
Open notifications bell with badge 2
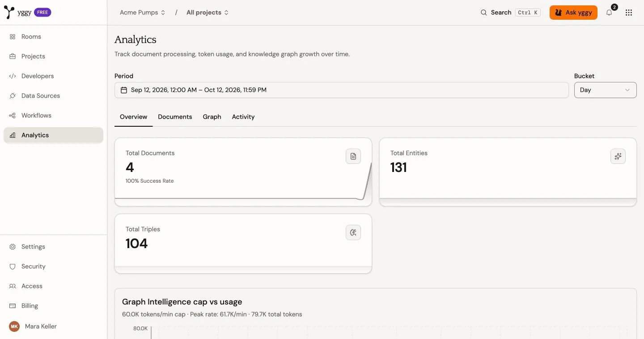point(610,12)
